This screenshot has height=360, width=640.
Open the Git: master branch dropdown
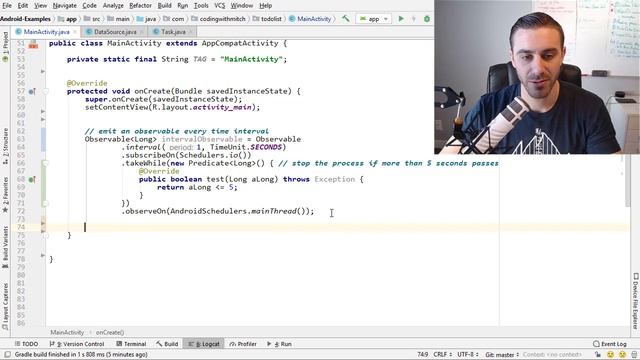(x=502, y=355)
